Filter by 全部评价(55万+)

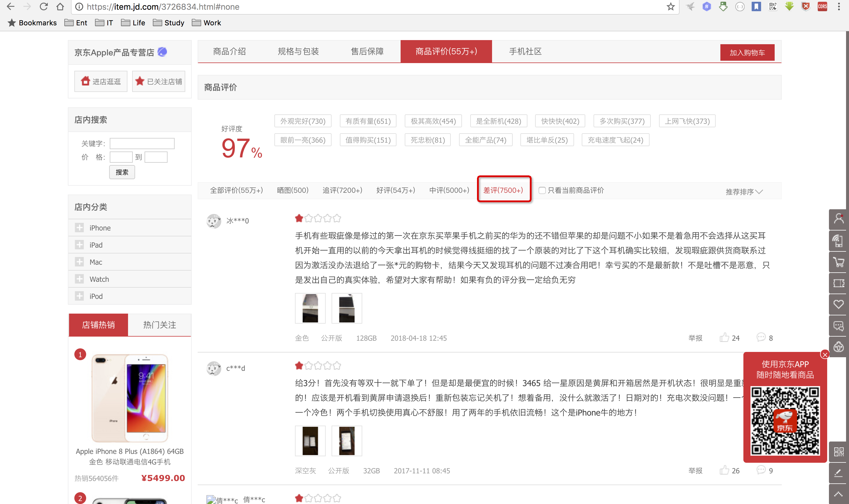[x=237, y=190]
